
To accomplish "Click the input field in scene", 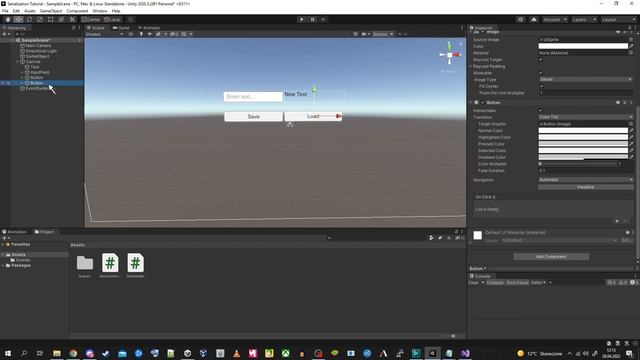I will pyautogui.click(x=253, y=97).
